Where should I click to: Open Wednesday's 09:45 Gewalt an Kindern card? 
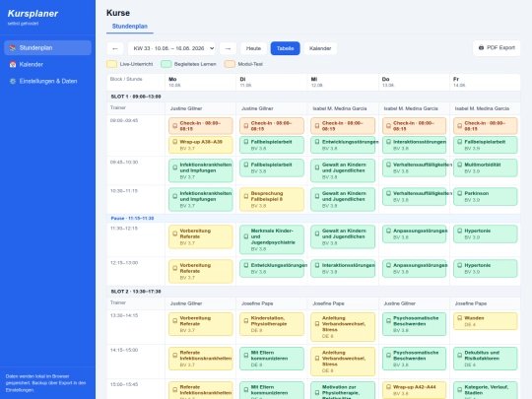coord(343,170)
